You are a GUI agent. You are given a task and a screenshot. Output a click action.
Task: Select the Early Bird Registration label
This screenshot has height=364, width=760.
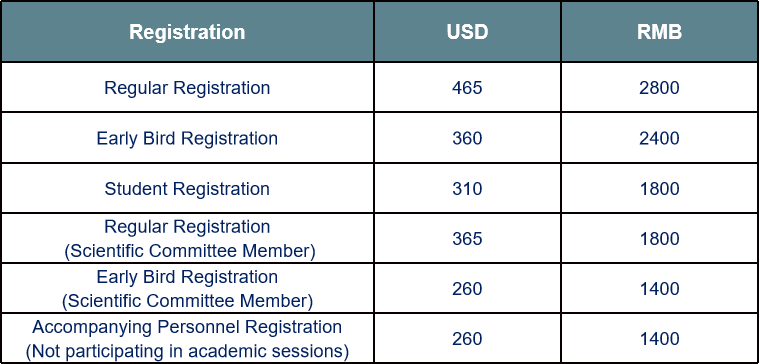click(187, 138)
